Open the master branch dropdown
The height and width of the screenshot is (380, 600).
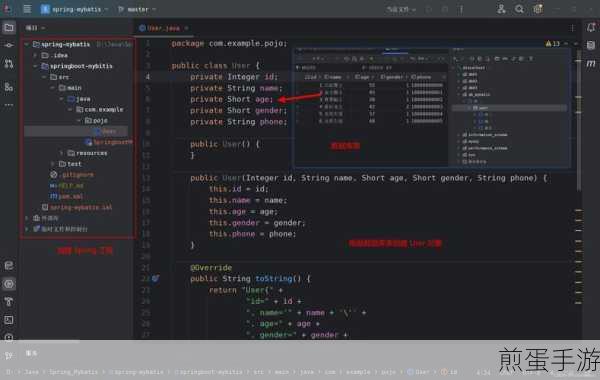click(x=137, y=9)
